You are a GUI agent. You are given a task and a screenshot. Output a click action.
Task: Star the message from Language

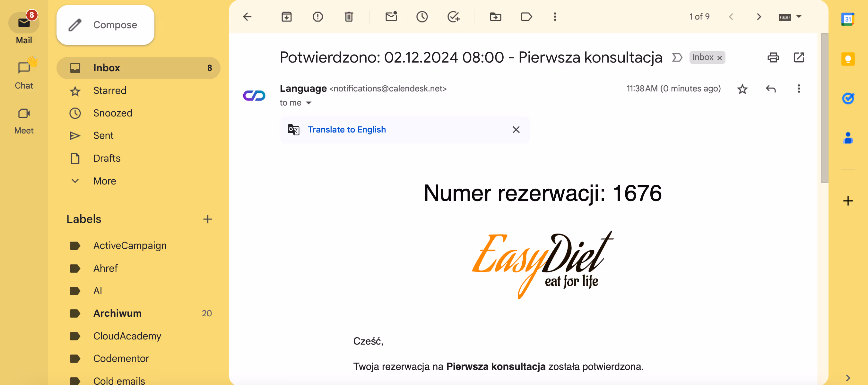pyautogui.click(x=742, y=89)
